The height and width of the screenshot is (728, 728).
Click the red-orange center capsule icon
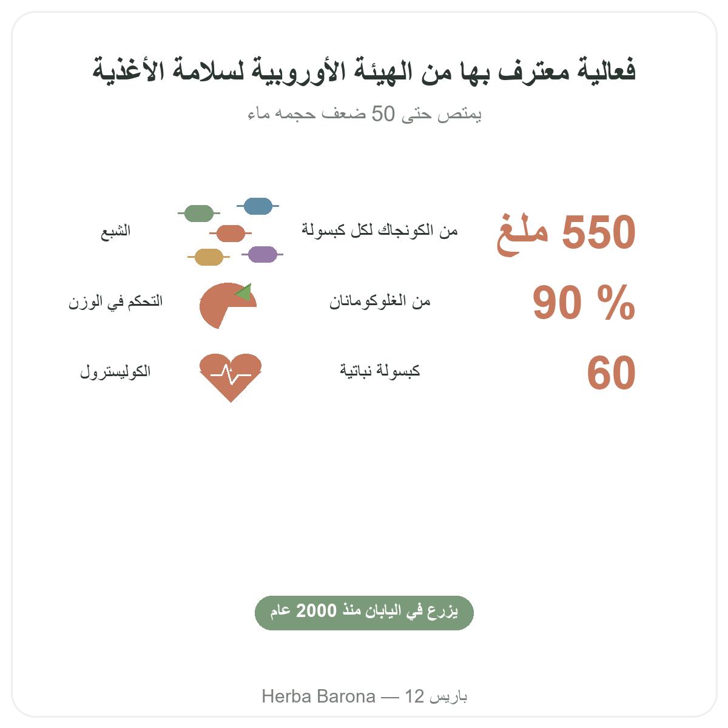pyautogui.click(x=231, y=233)
